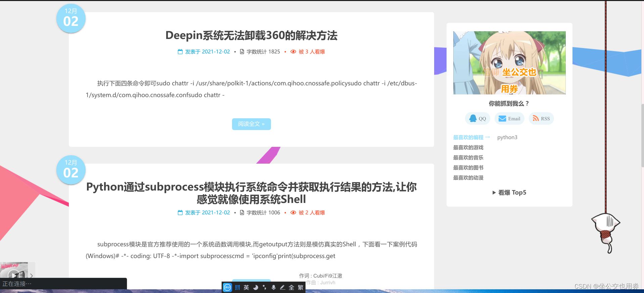Open the RSS feed link
Screen dimensions: 644x293
(x=541, y=119)
